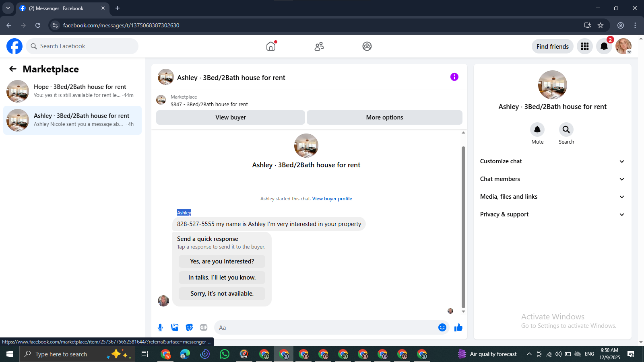
Task: Open the Windows Start menu
Action: pos(10,354)
